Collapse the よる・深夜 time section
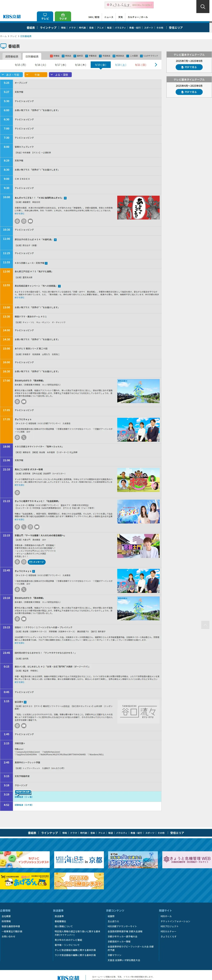This screenshot has height=980, width=212. [x=60, y=75]
